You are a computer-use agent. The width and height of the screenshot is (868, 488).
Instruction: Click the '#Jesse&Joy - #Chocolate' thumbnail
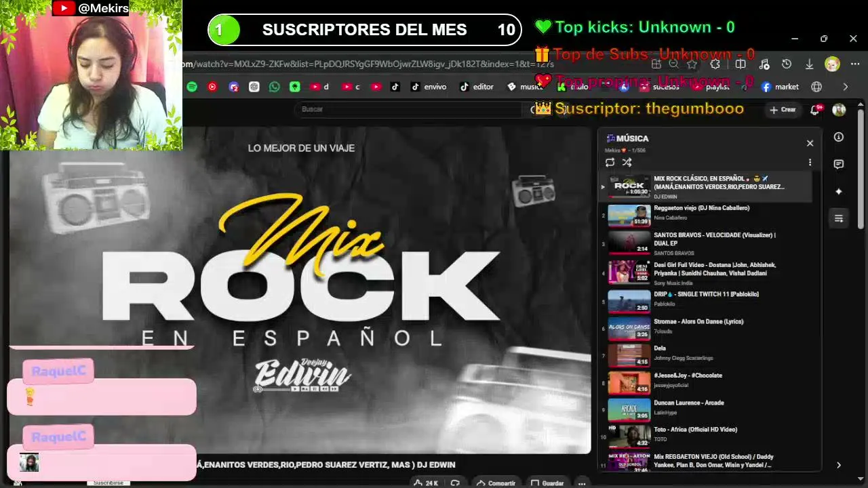pyautogui.click(x=629, y=383)
